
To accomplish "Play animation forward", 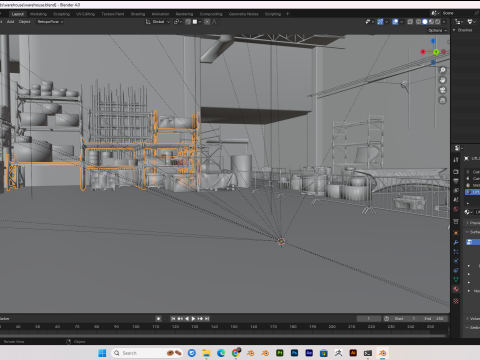I will [193, 319].
